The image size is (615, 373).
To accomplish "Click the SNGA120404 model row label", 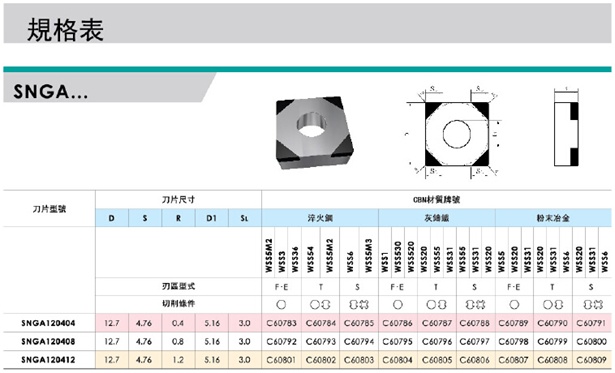I will pos(49,323).
